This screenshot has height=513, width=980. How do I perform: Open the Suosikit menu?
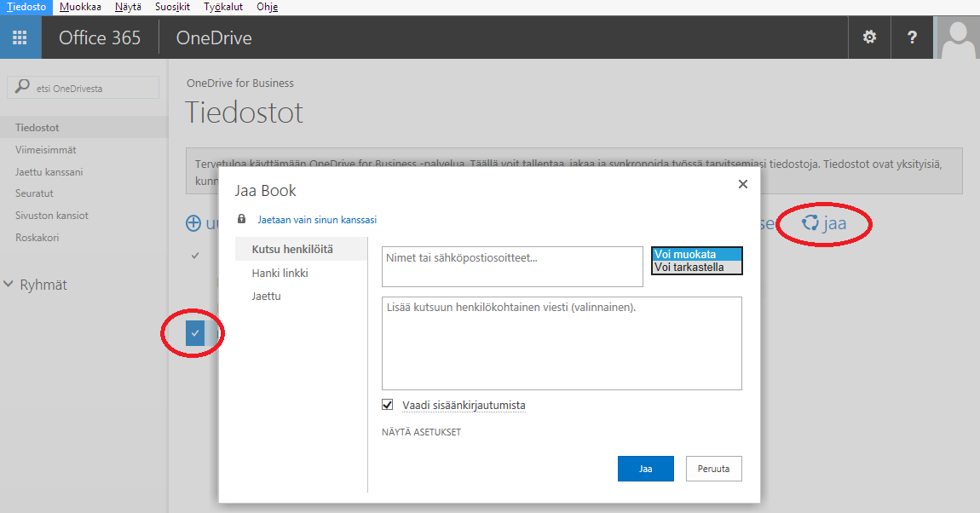[x=172, y=7]
